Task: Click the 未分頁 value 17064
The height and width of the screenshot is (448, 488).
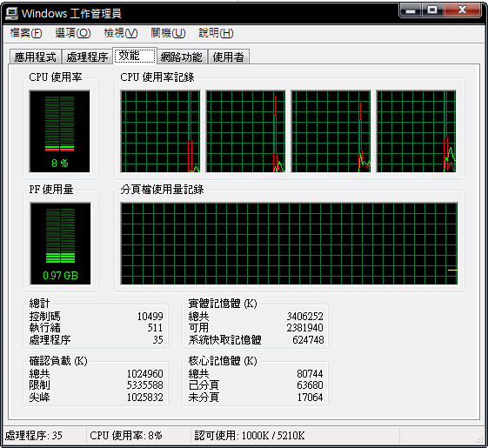Action: [x=310, y=397]
